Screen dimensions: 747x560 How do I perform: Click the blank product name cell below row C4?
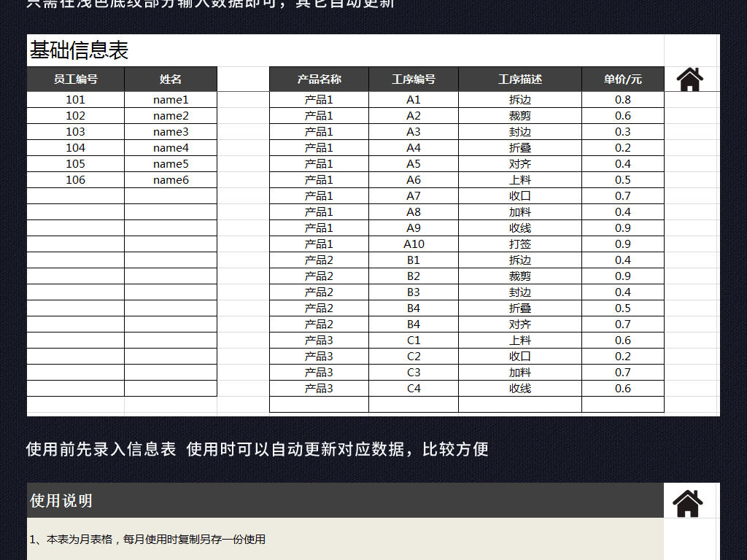tap(320, 404)
